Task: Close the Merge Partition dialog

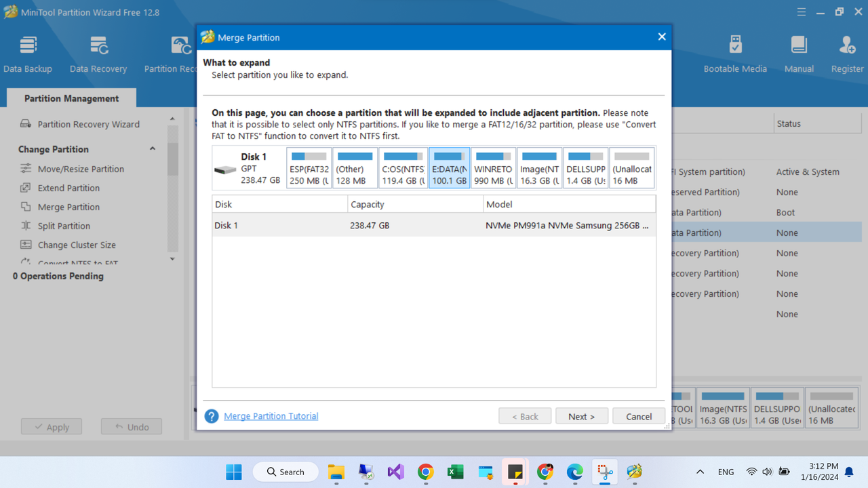Action: [x=662, y=37]
